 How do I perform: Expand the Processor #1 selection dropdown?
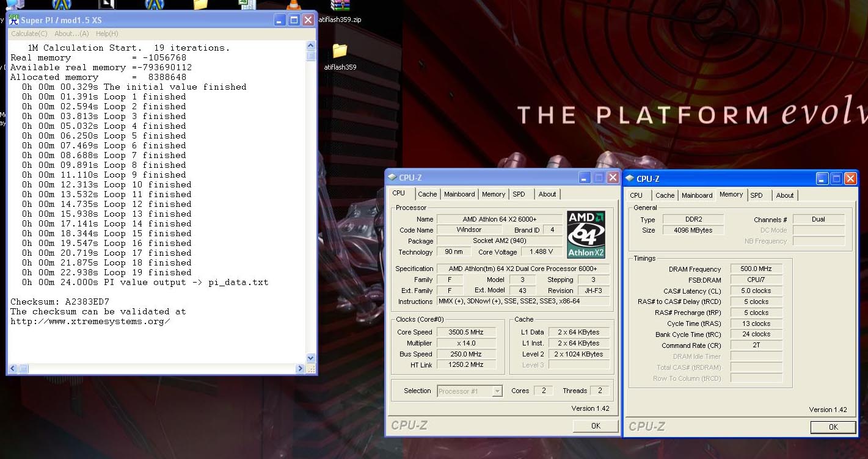point(497,391)
